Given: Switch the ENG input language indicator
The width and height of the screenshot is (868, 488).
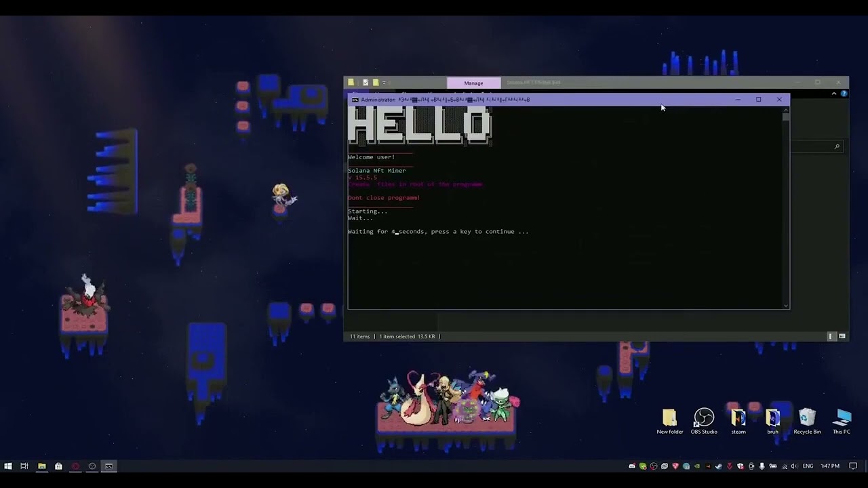Looking at the screenshot, I should (x=808, y=466).
